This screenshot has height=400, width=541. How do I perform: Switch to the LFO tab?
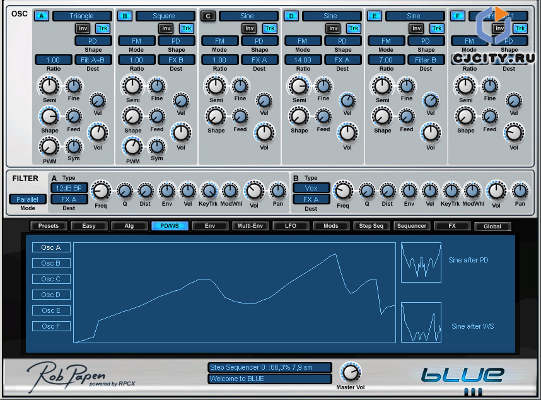[291, 226]
